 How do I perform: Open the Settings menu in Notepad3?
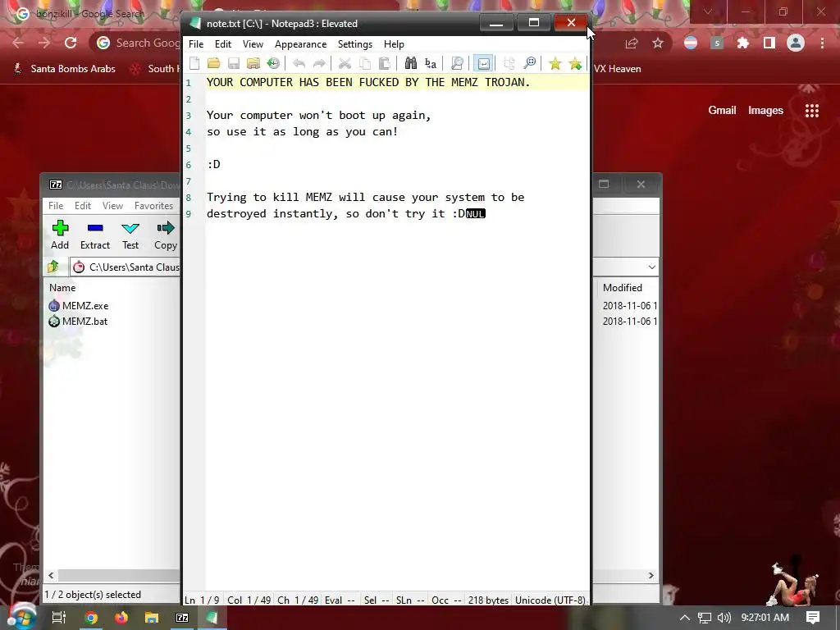click(x=354, y=44)
